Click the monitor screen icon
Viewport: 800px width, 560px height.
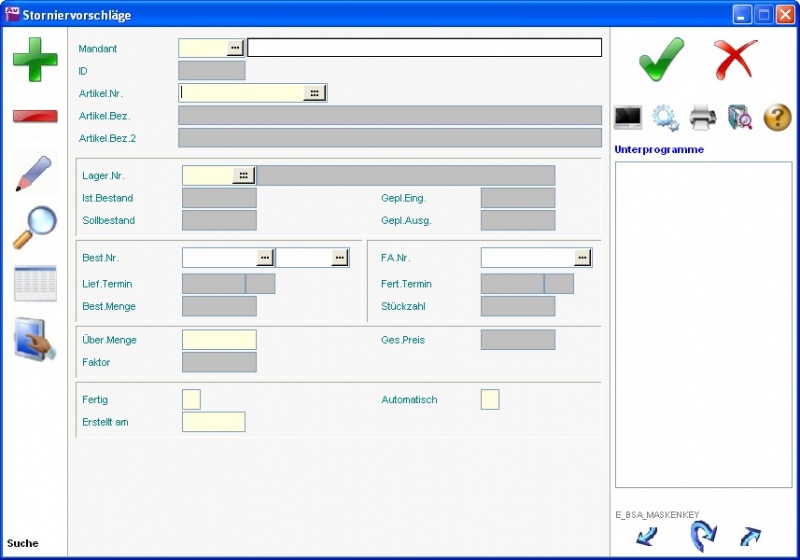tap(628, 117)
